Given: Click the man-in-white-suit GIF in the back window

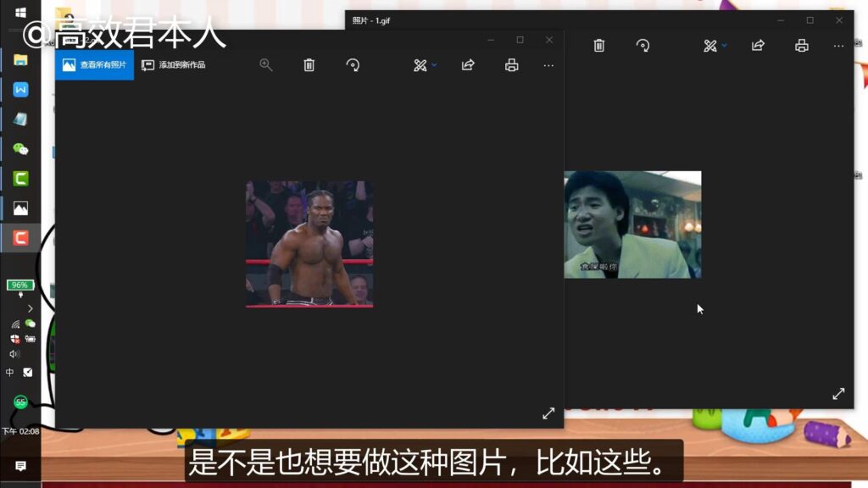Looking at the screenshot, I should click(x=632, y=225).
